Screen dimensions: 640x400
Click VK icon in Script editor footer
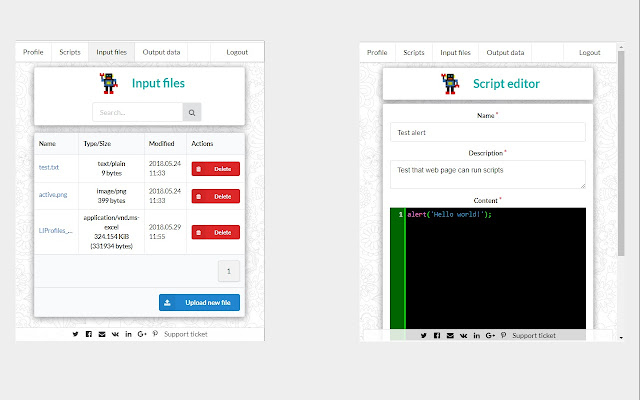pyautogui.click(x=463, y=335)
